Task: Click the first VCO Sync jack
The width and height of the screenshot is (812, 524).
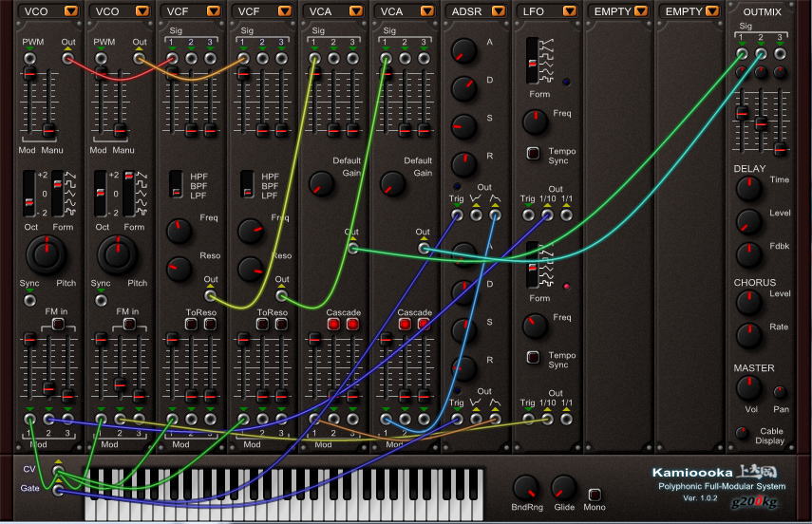Action: point(30,300)
